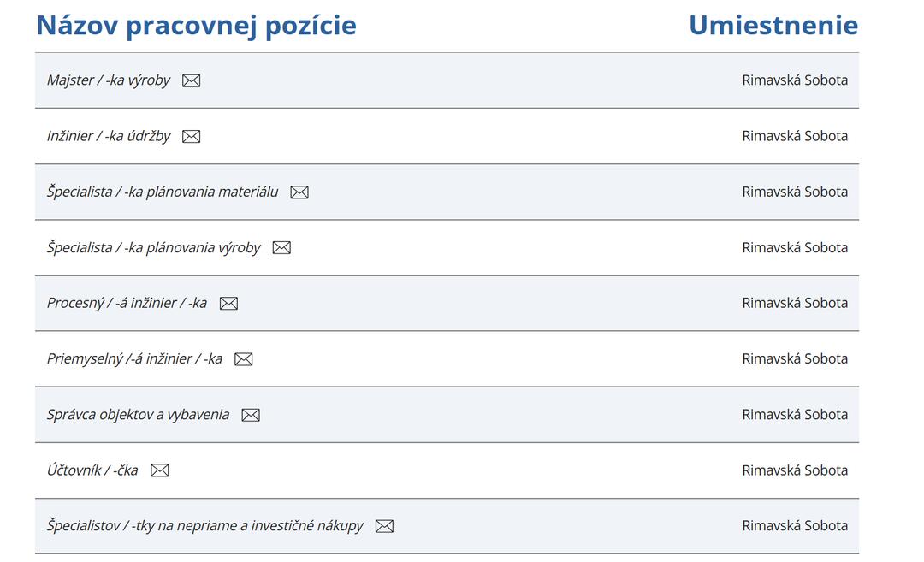Click the Umiestnenie column heading

click(773, 26)
